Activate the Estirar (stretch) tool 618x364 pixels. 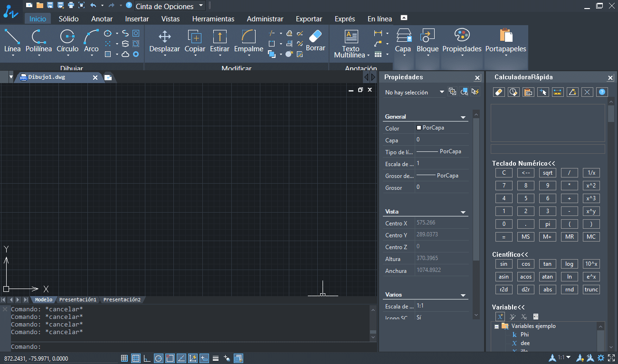[219, 40]
